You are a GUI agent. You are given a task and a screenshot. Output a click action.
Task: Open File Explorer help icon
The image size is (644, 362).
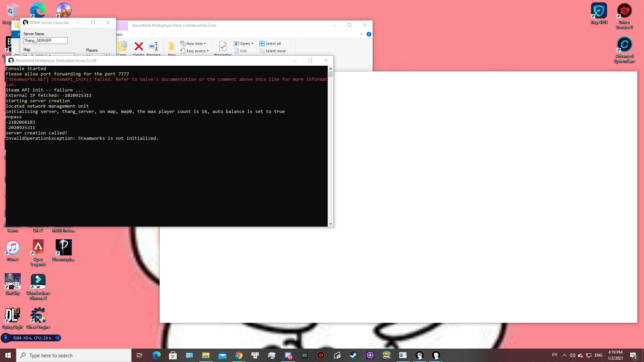[x=369, y=34]
